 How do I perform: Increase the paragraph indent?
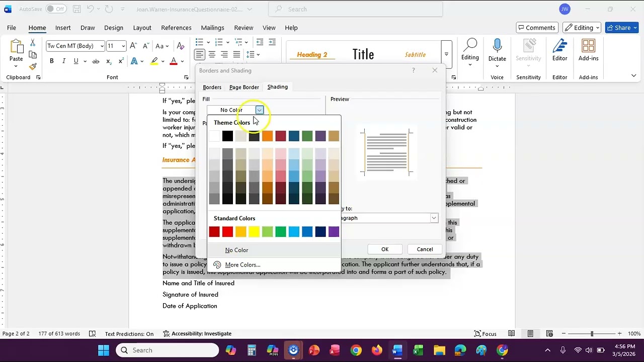(x=273, y=42)
